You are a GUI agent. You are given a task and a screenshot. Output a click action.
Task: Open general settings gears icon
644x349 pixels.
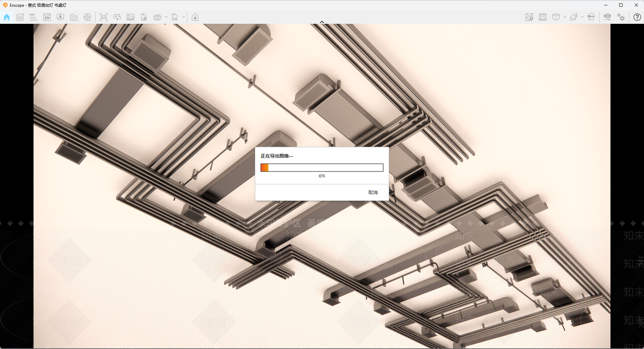click(621, 17)
